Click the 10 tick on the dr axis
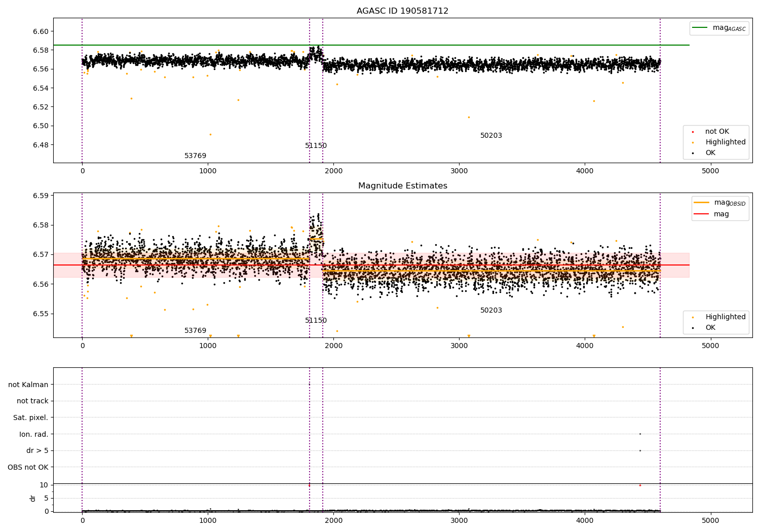760x532 pixels. (44, 485)
